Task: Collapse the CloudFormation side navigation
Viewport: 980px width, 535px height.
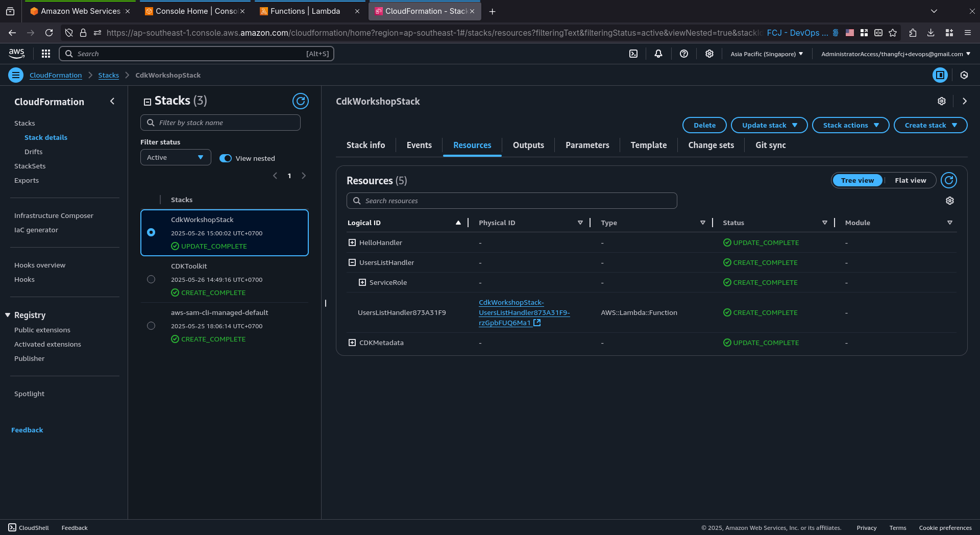Action: click(112, 101)
